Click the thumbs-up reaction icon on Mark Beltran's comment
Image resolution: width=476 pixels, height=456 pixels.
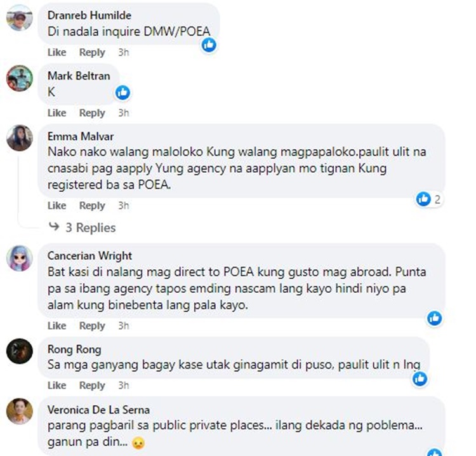click(122, 92)
